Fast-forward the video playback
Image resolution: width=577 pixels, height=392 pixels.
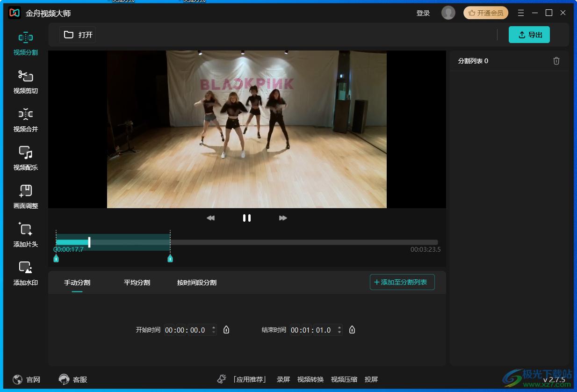point(283,218)
